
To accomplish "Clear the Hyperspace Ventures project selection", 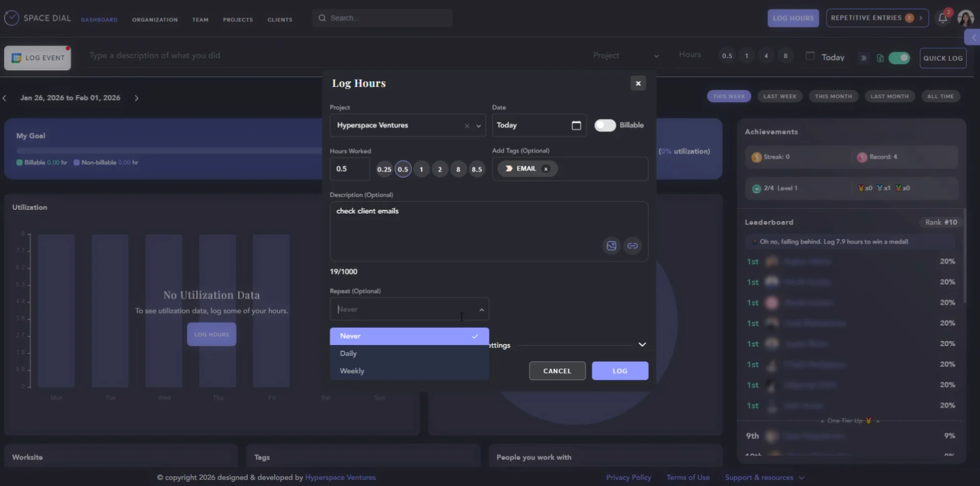I will click(466, 126).
